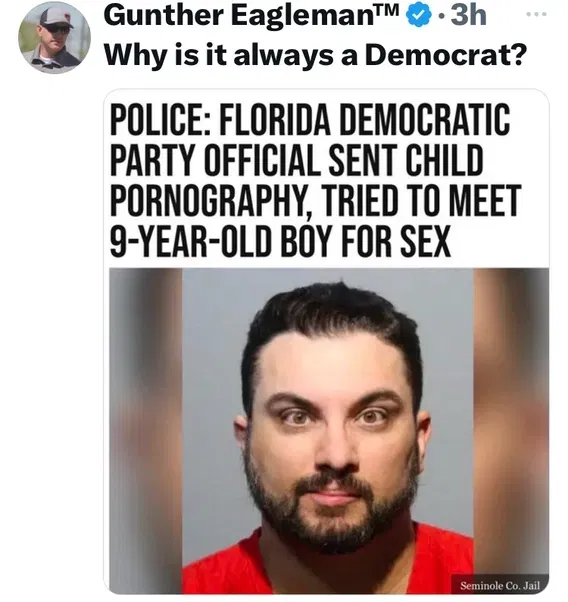Open the attached news image card
This screenshot has width=568, height=602.
(326, 341)
